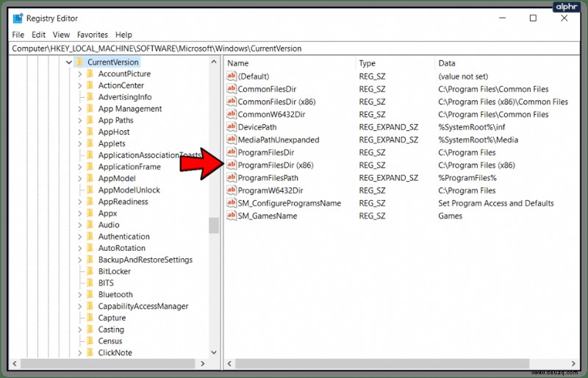Screen dimensions: 588x378
Task: Click values pane horizontal scroll right arrow
Action: [x=573, y=364]
